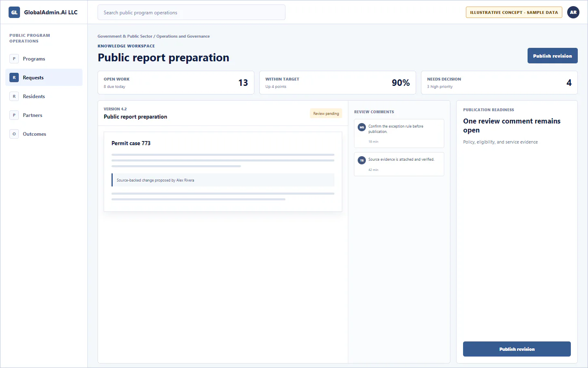
Task: Click the '42 min' comment timestamp
Action: point(373,170)
